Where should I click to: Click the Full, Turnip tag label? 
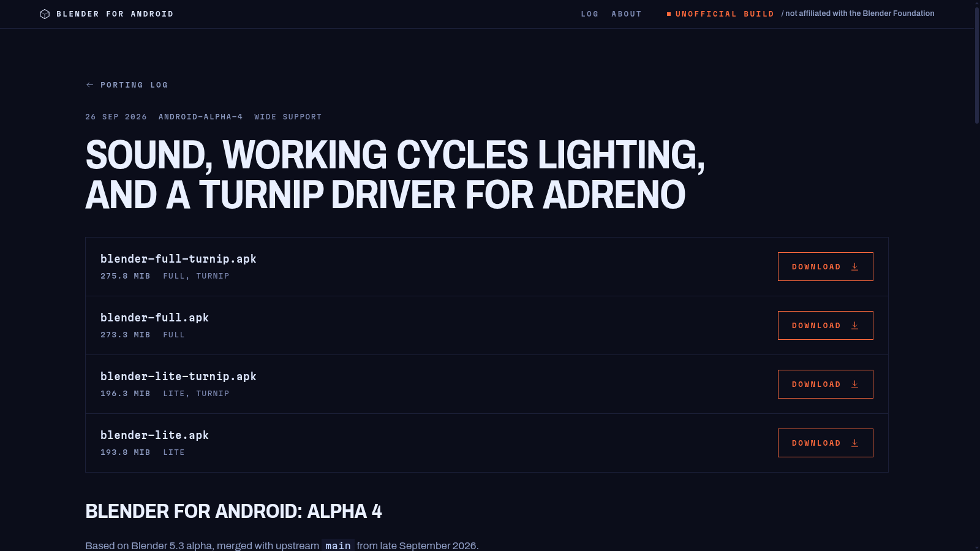(196, 276)
